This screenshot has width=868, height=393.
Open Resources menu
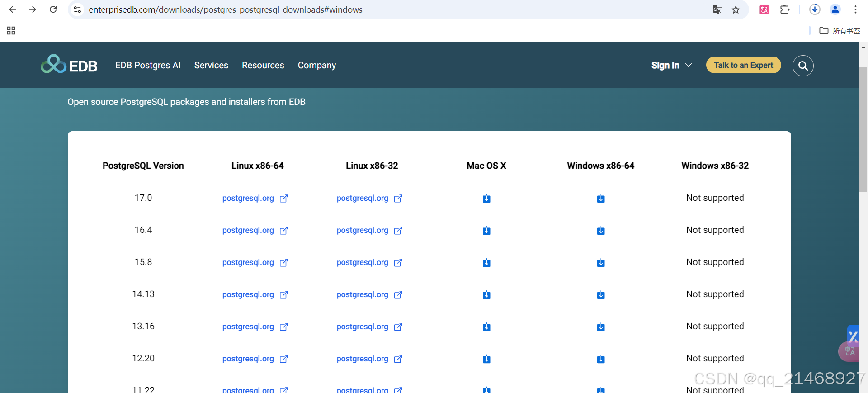point(263,65)
